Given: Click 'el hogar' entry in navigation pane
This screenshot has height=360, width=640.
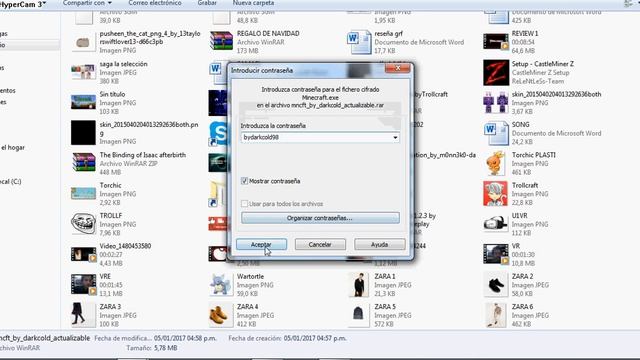Looking at the screenshot, I should [13, 147].
